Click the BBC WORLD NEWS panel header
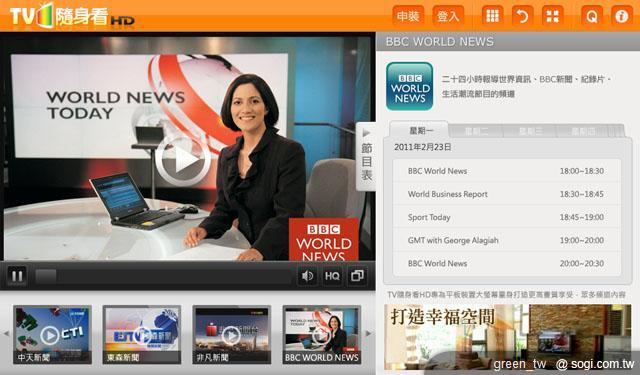 (508, 42)
